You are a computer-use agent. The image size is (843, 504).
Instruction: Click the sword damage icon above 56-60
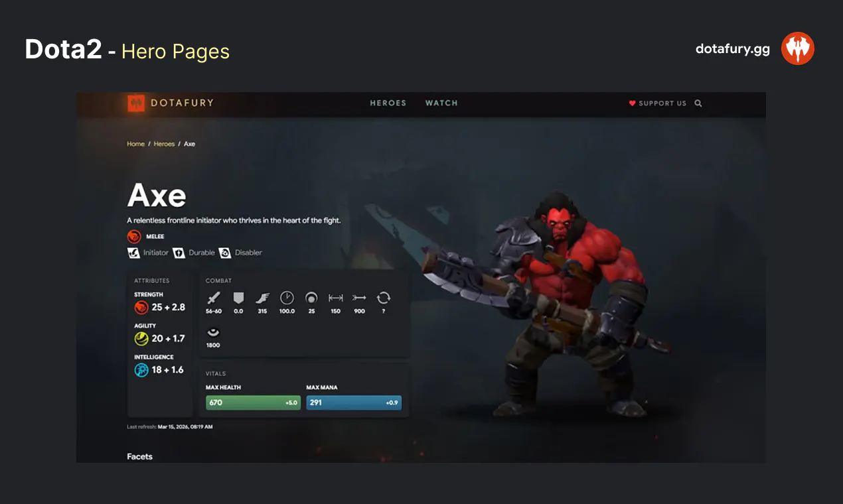(x=213, y=298)
